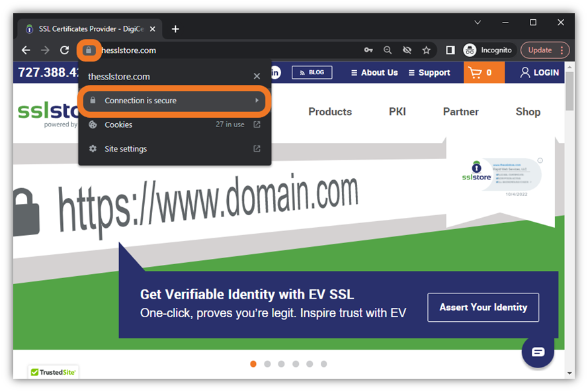Click the padlock icon in the address bar
The width and height of the screenshot is (588, 392).
[x=89, y=50]
